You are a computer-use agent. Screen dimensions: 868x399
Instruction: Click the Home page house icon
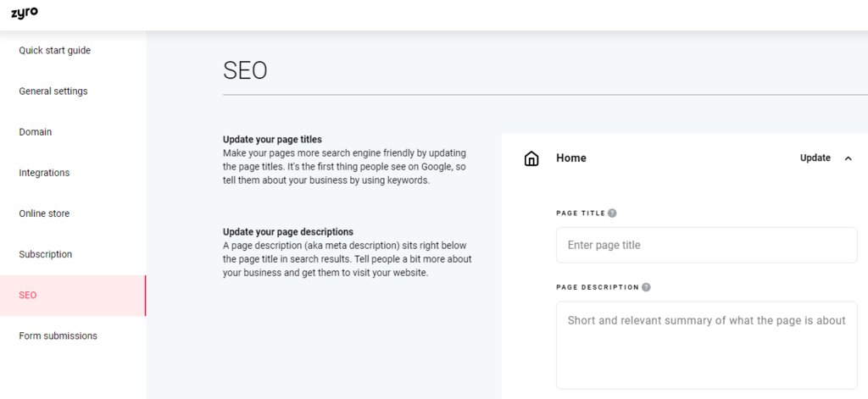pos(531,158)
